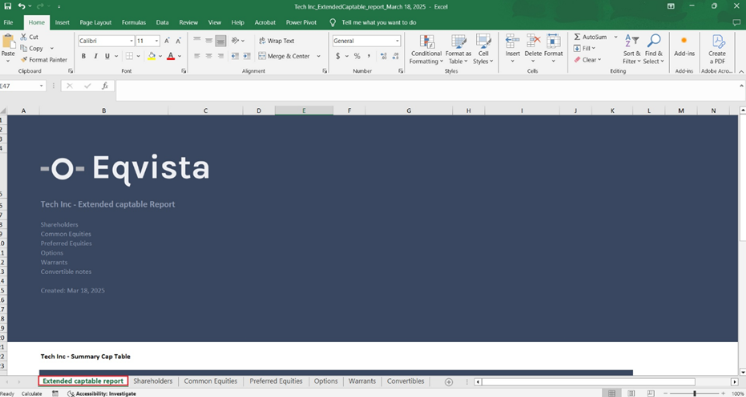This screenshot has height=397, width=746.
Task: Click the zoom slider in the status bar
Action: (x=695, y=394)
